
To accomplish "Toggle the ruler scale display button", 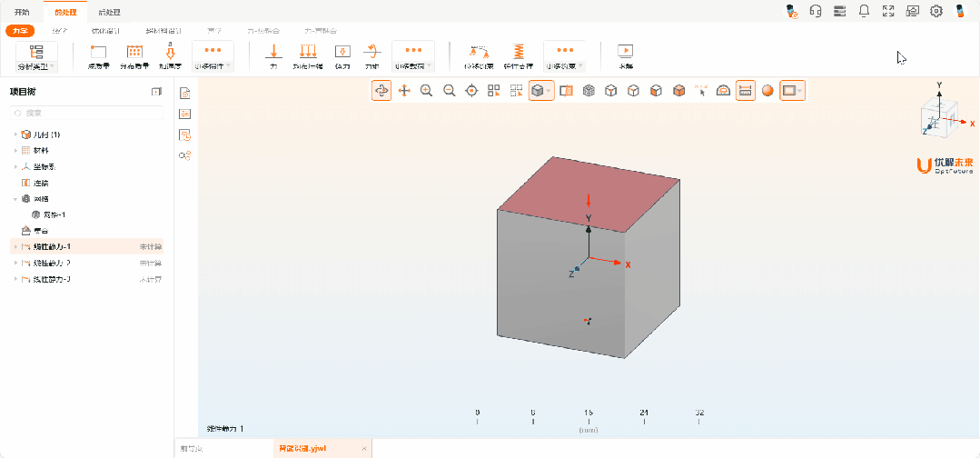I will coord(745,91).
